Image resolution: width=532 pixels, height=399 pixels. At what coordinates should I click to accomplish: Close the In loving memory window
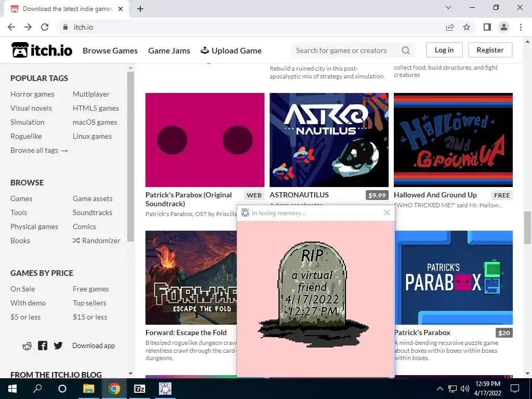(x=387, y=212)
